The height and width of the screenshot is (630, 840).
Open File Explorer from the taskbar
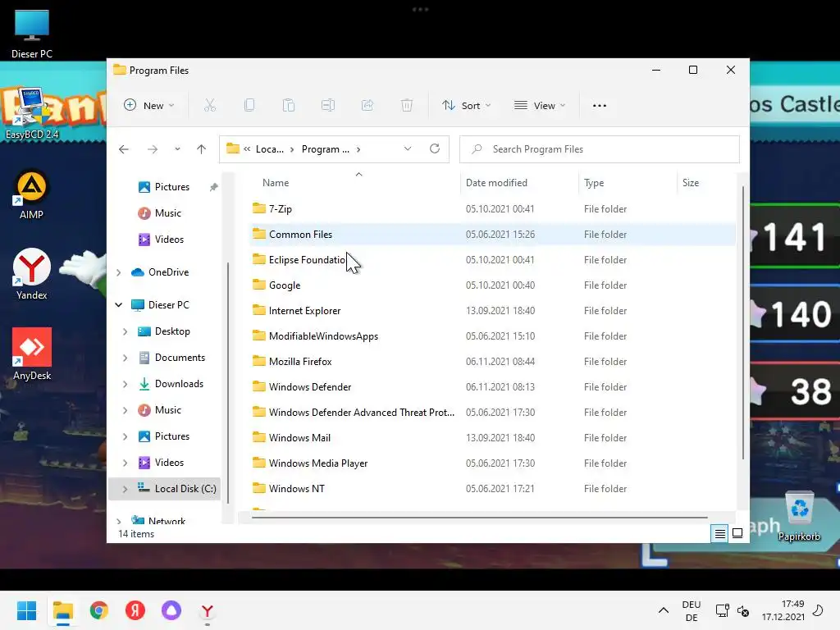[x=62, y=610]
